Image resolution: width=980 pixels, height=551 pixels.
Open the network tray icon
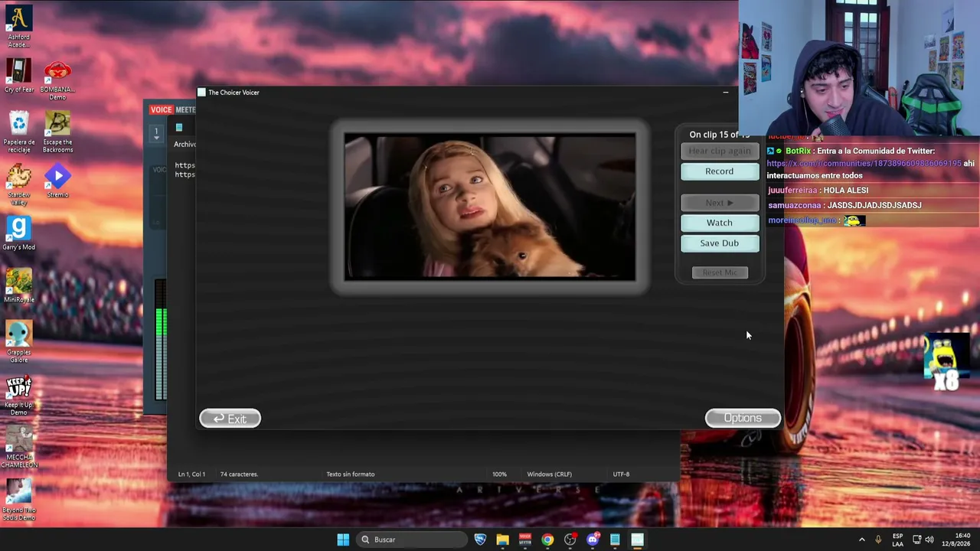(x=917, y=540)
